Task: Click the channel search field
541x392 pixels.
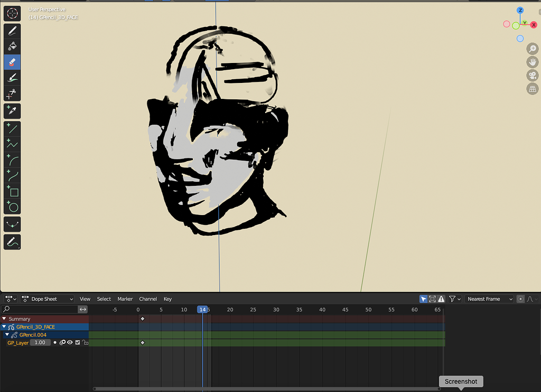Action: point(40,310)
